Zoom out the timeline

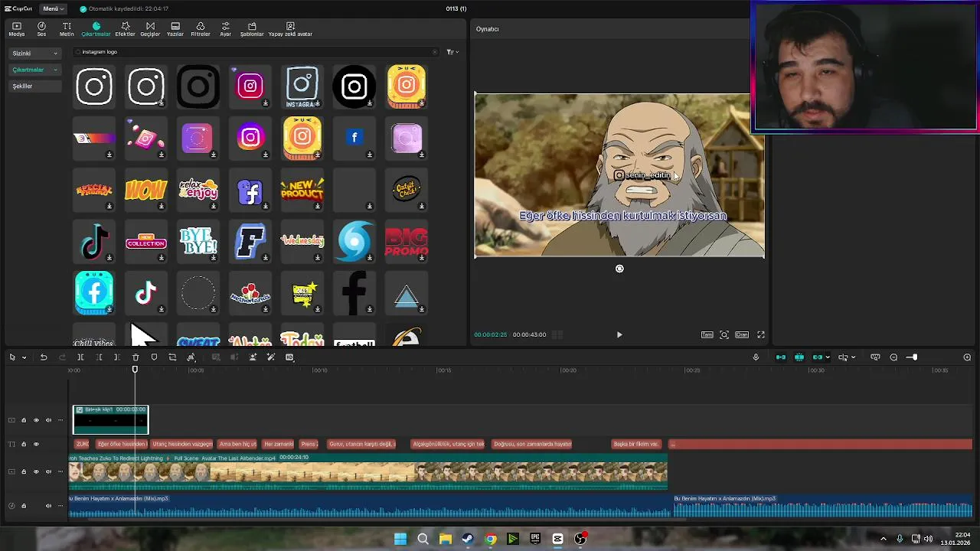tap(893, 357)
